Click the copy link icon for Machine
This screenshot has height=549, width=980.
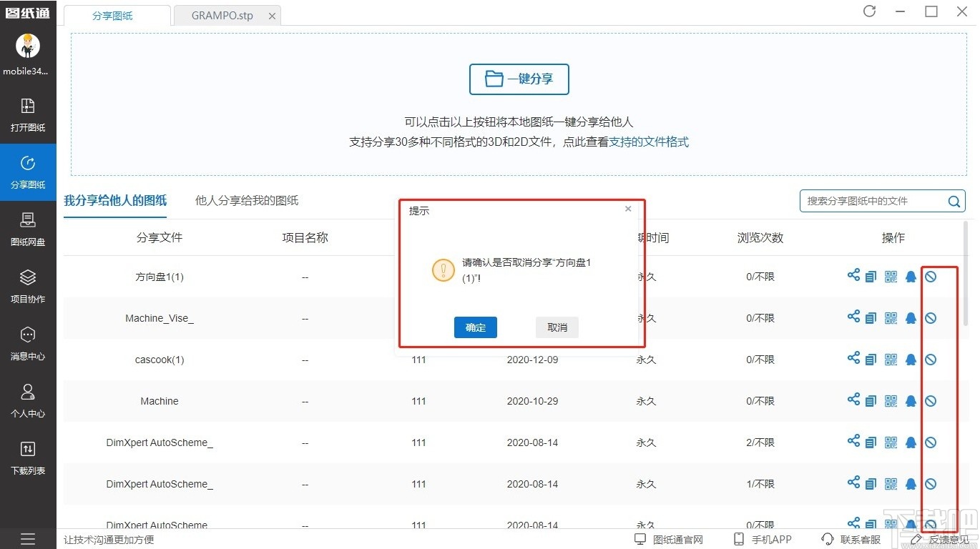(872, 400)
